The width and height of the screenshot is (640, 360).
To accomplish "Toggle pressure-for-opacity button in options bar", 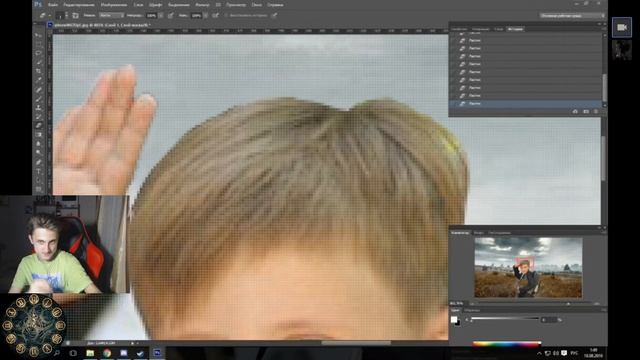I will (171, 16).
